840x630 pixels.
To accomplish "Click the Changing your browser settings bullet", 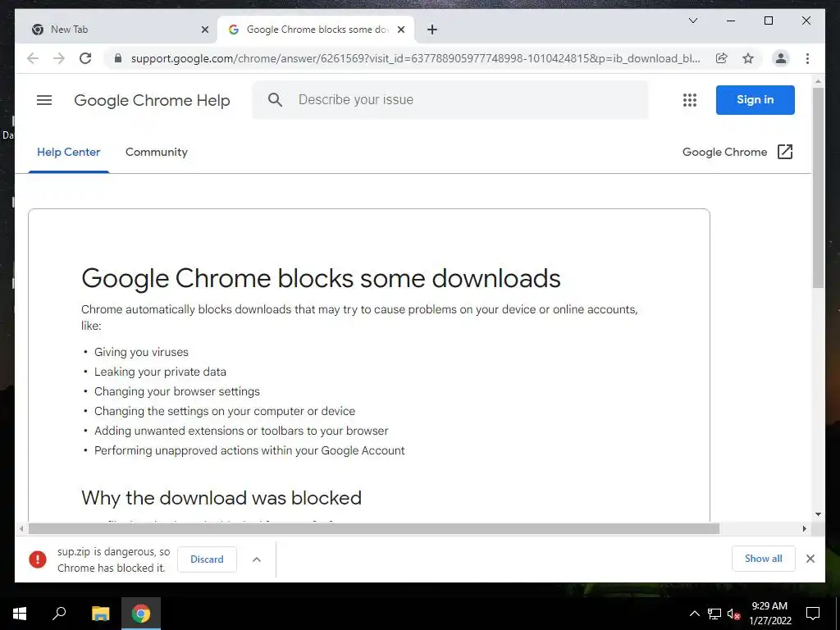I will tap(177, 391).
